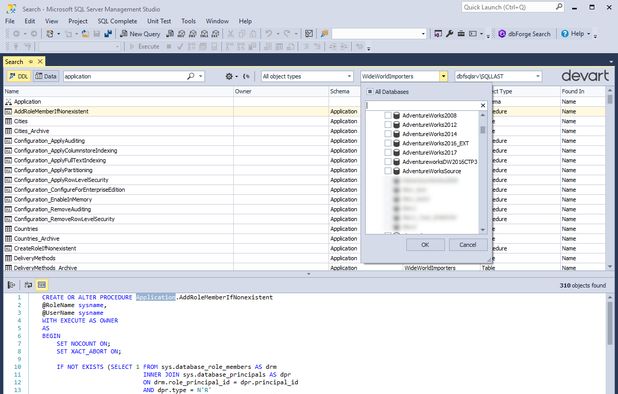Viewport: 618px width, 394px height.
Task: Cancel the database selection popup
Action: click(468, 245)
